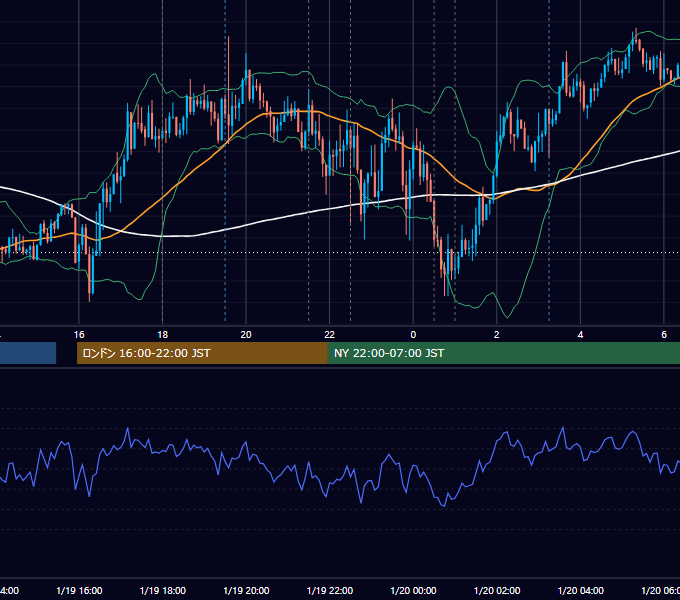Select the 1/19 22:00 time label
The image size is (680, 600).
click(x=330, y=590)
